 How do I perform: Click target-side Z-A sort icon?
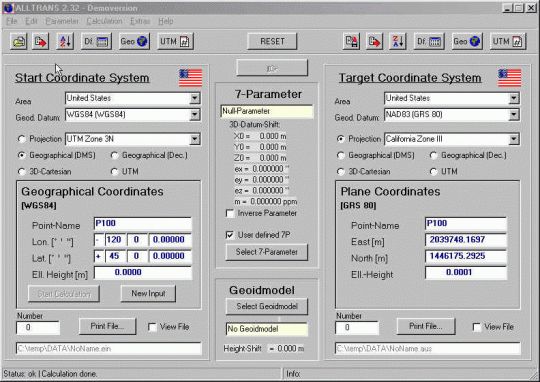click(x=398, y=42)
